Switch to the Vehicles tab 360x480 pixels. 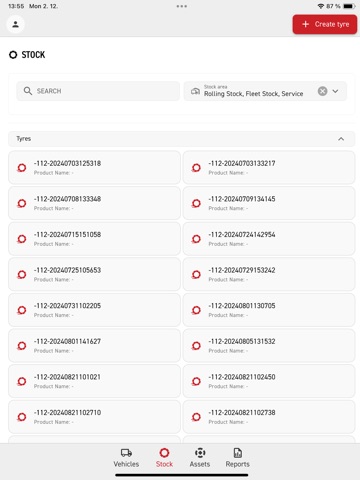(x=126, y=458)
